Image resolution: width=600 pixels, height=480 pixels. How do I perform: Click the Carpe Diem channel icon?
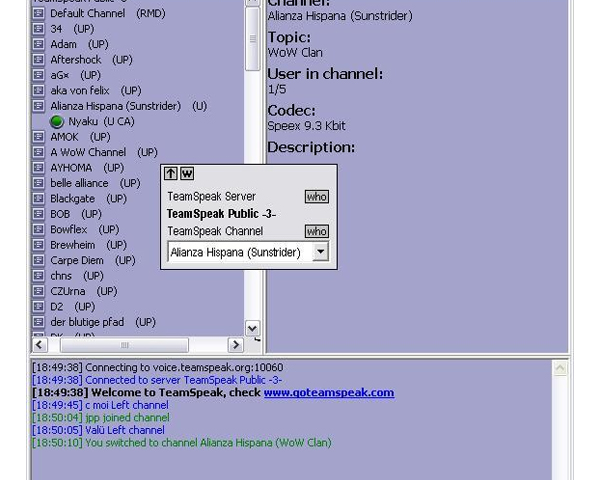[38, 260]
